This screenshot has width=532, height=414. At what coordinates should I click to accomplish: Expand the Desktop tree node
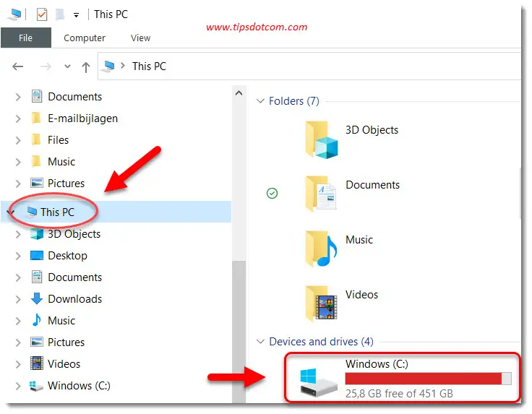pyautogui.click(x=18, y=256)
